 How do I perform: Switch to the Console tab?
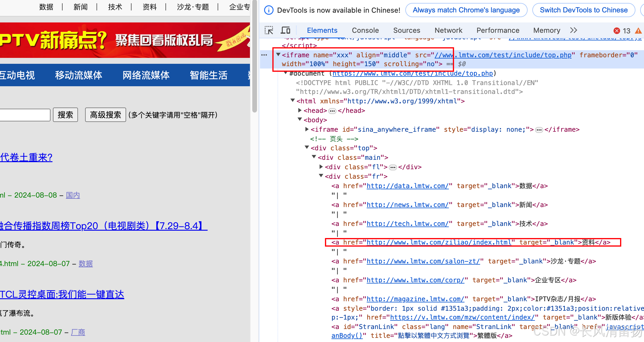point(365,30)
